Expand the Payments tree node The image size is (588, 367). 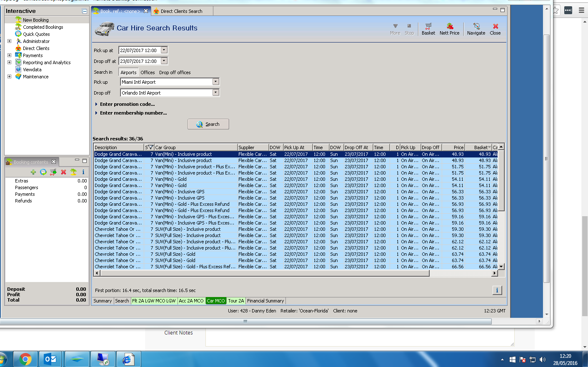[10, 55]
